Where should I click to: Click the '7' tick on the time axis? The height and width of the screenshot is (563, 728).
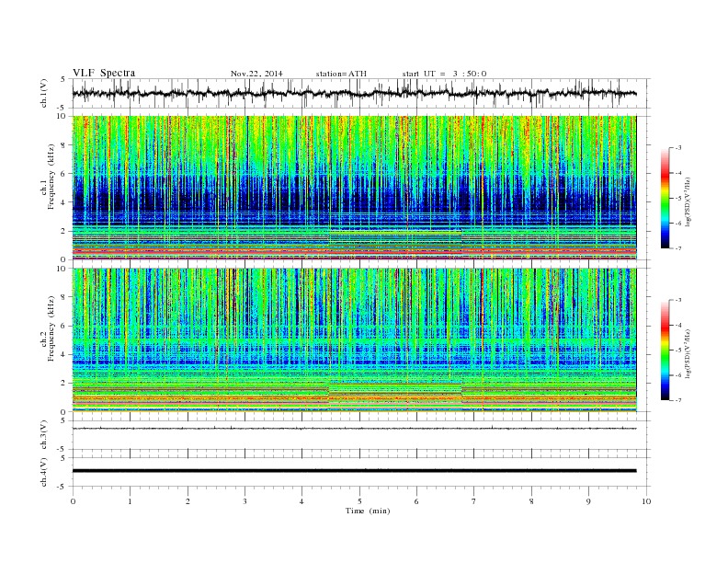[474, 501]
